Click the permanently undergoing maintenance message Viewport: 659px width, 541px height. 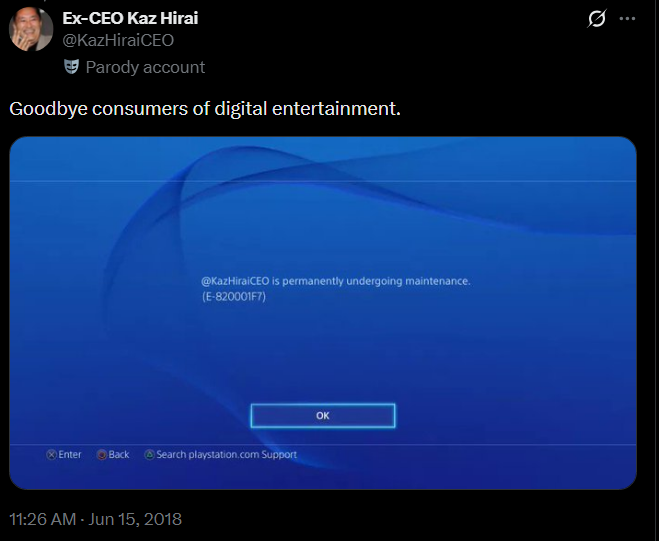click(x=335, y=281)
